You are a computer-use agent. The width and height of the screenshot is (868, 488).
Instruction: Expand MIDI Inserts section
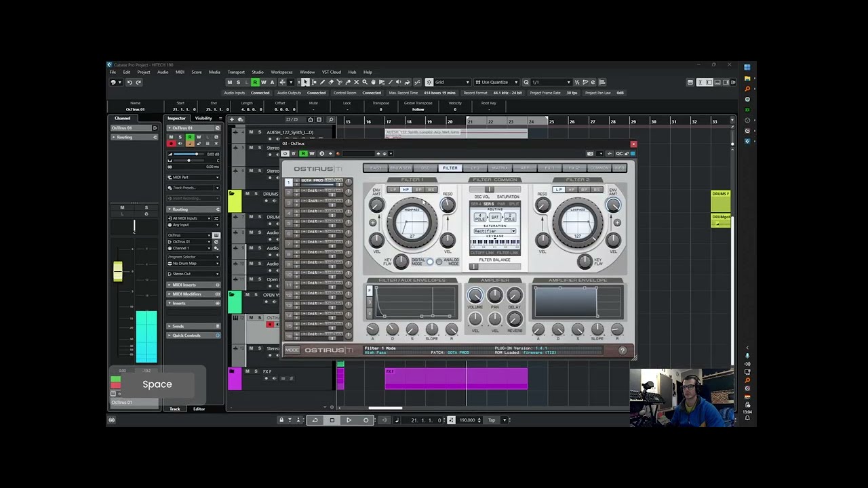[x=193, y=285]
